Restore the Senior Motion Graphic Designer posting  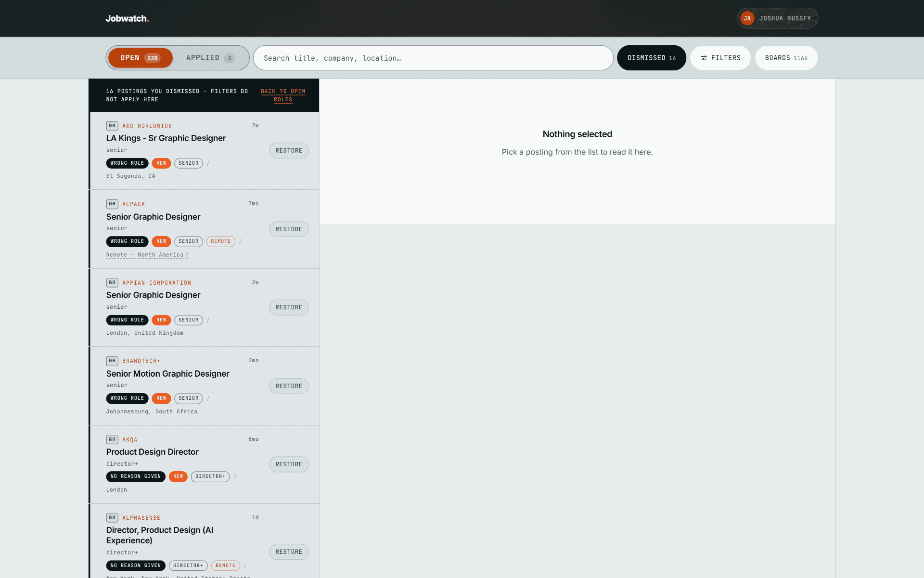point(289,386)
